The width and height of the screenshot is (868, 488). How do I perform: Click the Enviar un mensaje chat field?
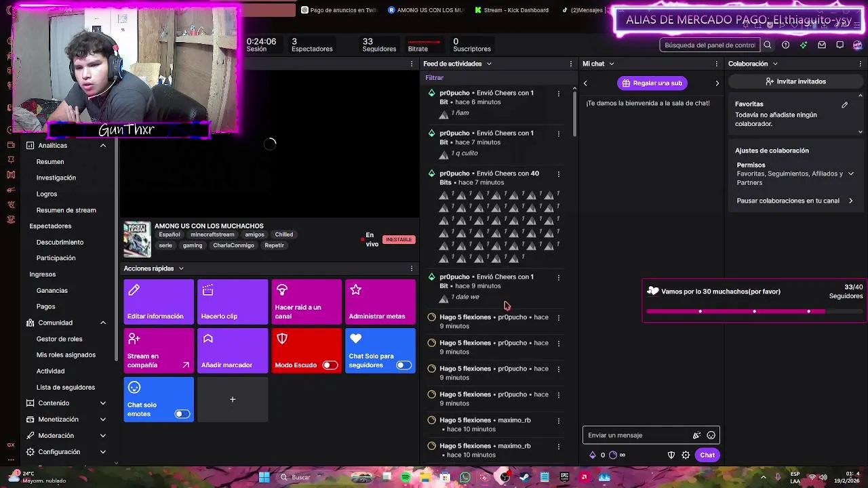[x=637, y=435]
